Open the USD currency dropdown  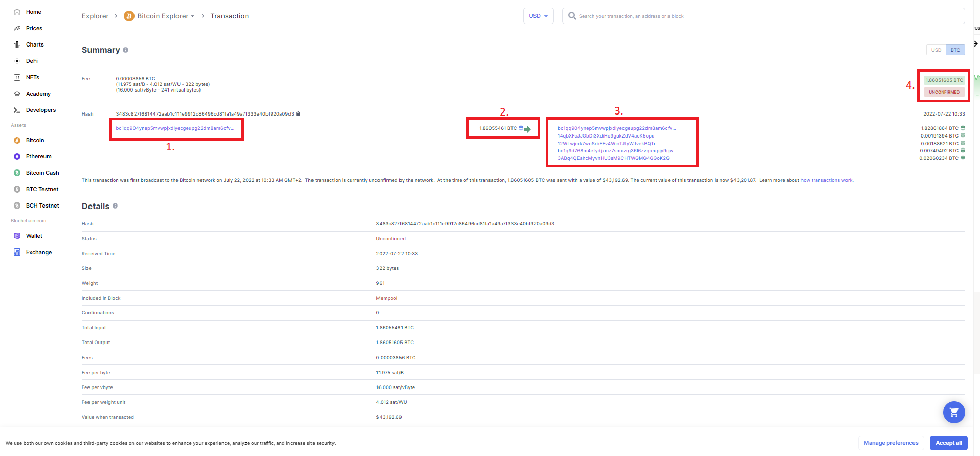tap(538, 16)
